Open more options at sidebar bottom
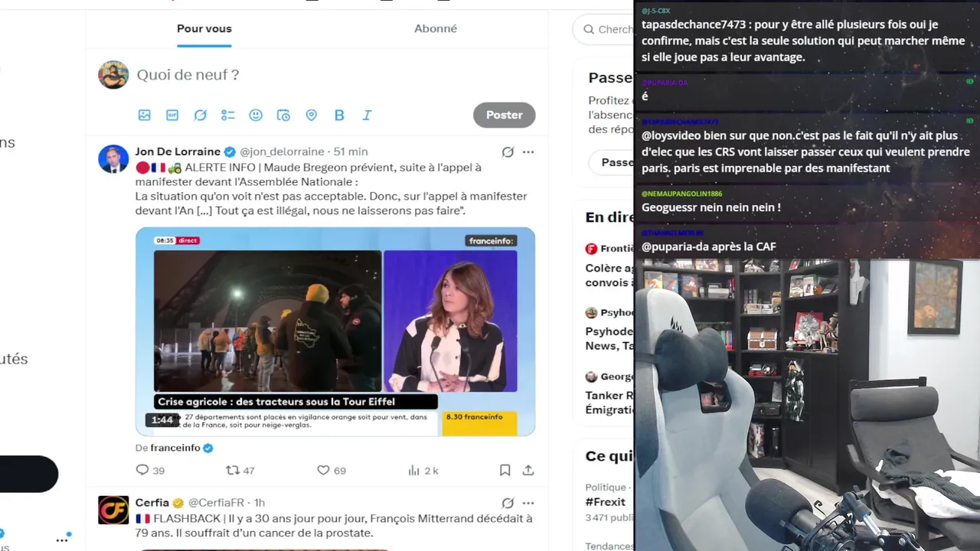Screen dimensions: 980x551 [62, 540]
